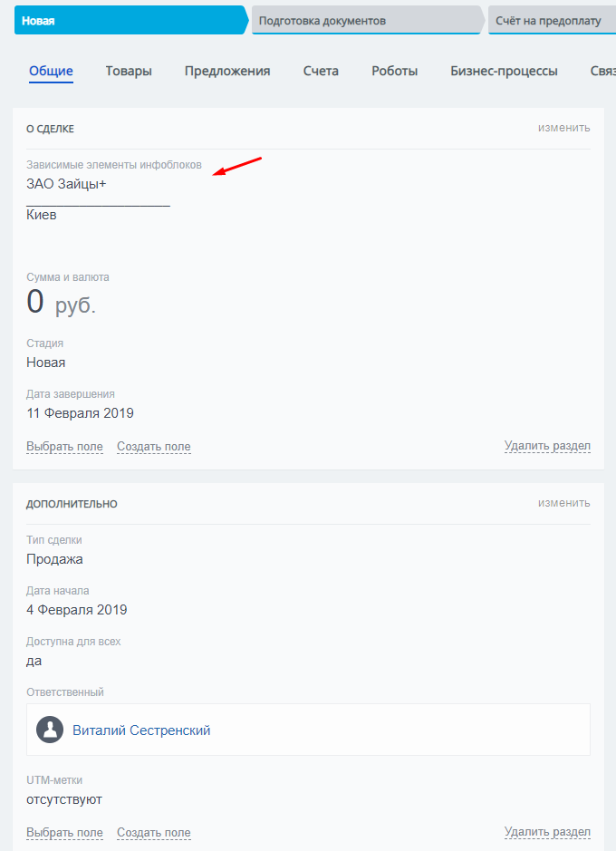
Task: Click the 0 руб. amount field
Action: pos(62,303)
